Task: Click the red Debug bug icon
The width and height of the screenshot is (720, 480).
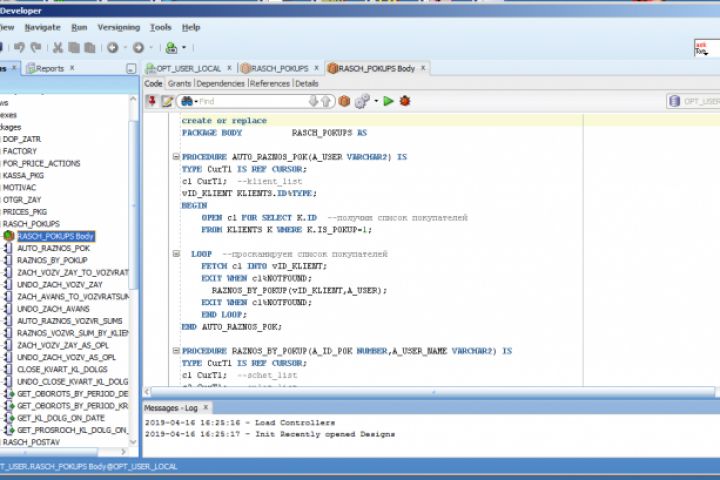Action: [x=404, y=101]
